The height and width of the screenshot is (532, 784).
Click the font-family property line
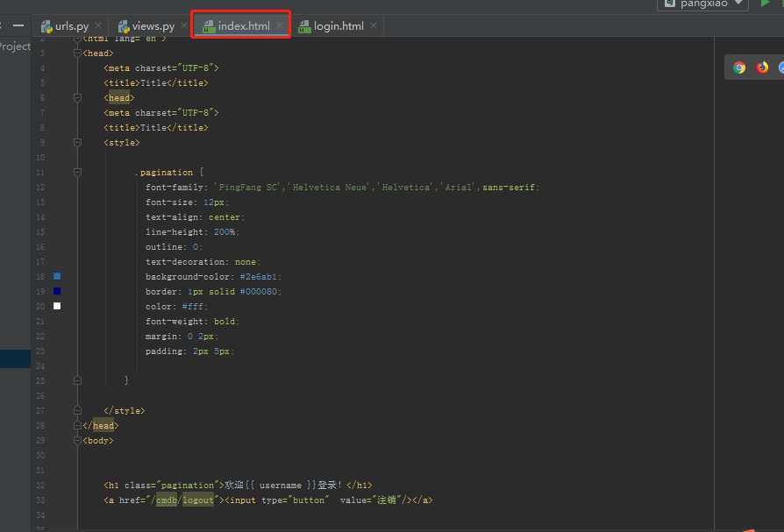343,188
